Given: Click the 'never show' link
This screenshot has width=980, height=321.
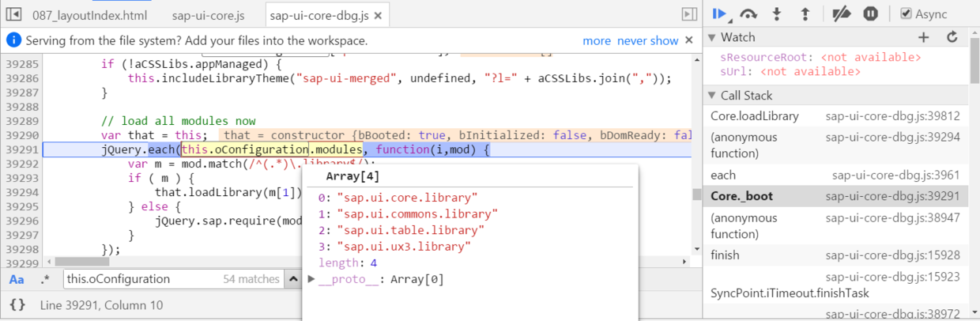Looking at the screenshot, I should 648,40.
